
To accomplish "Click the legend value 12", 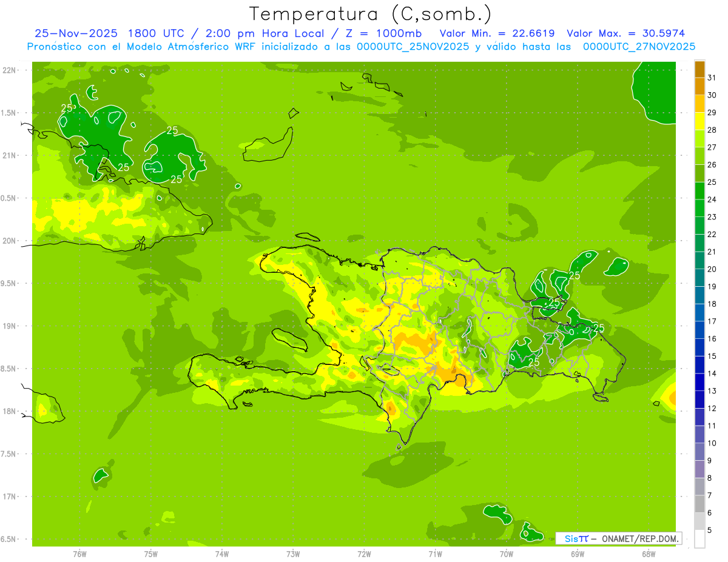I will (x=712, y=409).
